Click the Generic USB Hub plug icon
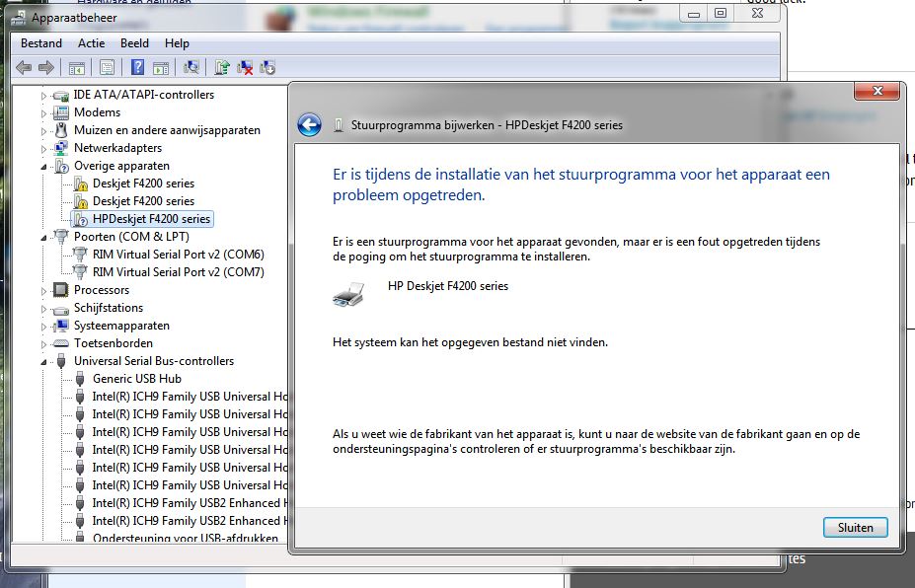The width and height of the screenshot is (915, 588). 81,379
